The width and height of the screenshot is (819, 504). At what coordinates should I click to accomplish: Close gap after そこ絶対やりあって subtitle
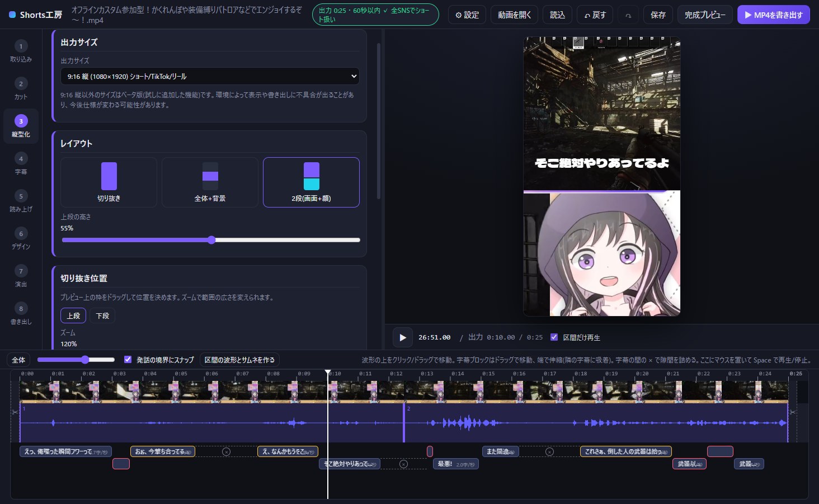403,464
